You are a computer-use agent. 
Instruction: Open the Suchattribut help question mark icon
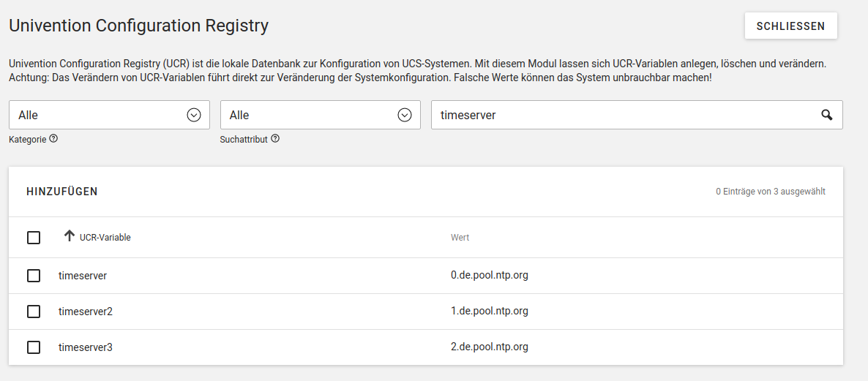[x=275, y=139]
